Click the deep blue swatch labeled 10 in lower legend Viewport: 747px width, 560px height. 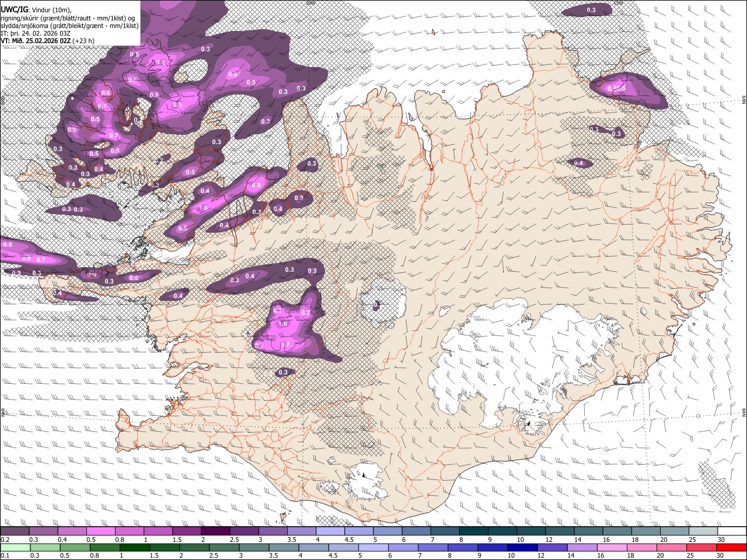pyautogui.click(x=523, y=547)
